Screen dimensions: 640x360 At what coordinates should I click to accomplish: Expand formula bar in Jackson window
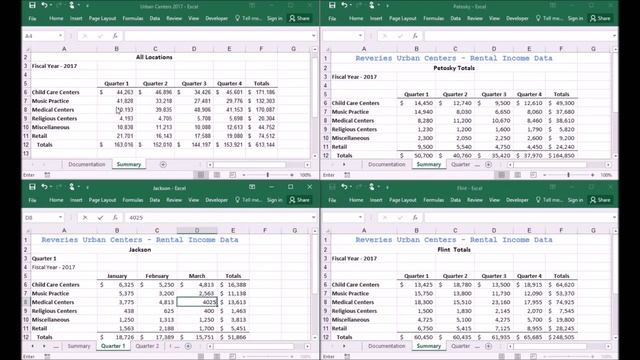pyautogui.click(x=313, y=218)
